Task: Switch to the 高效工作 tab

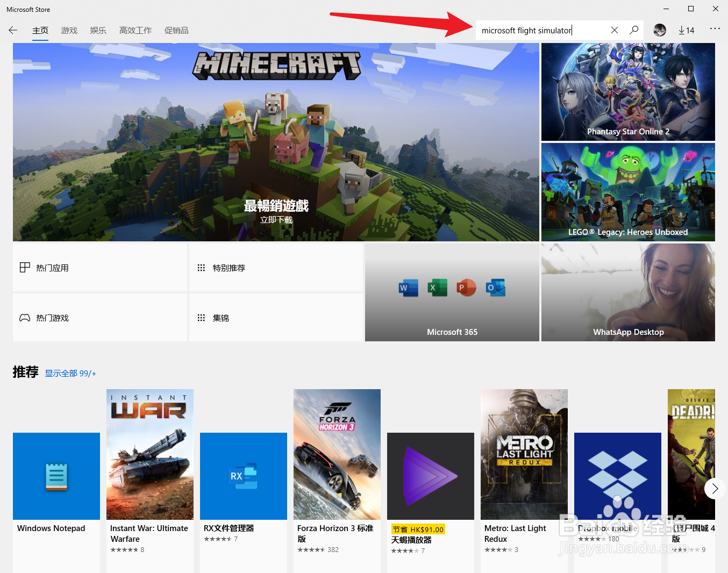Action: point(135,31)
